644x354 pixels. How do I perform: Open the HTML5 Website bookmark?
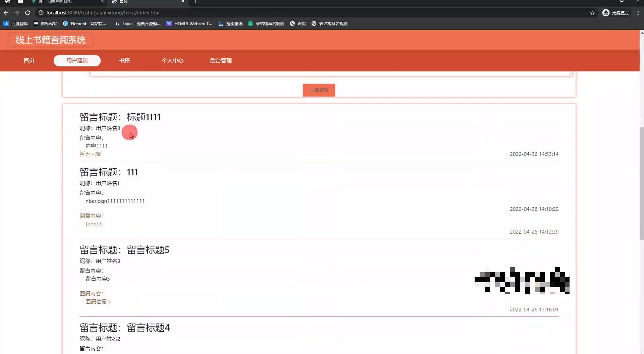(189, 23)
